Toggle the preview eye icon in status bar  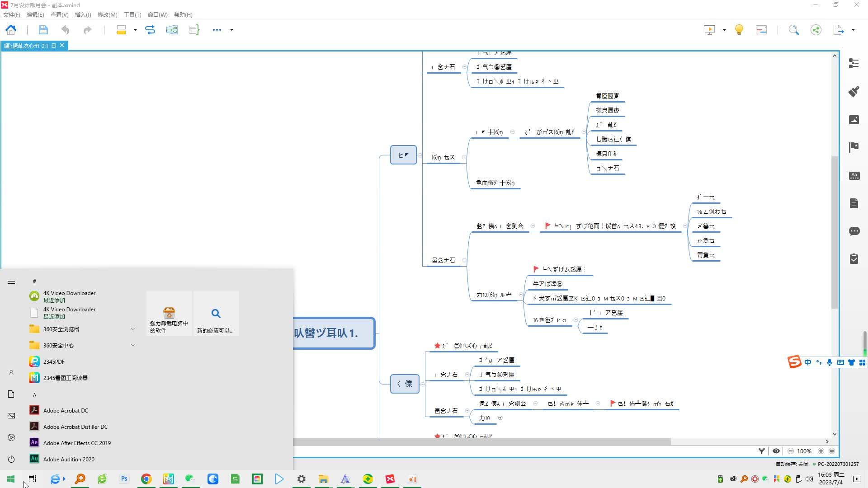click(776, 451)
